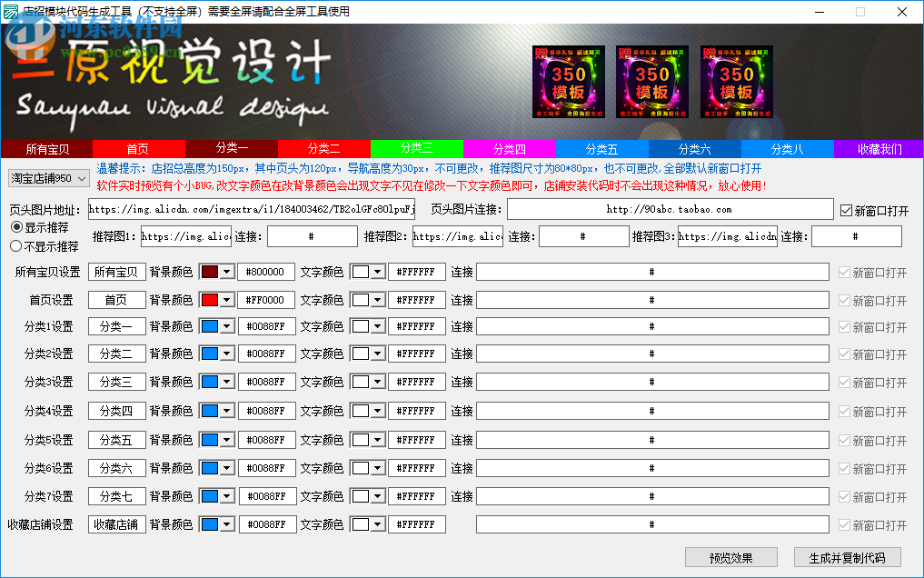
Task: Switch to the 首页 tab
Action: (138, 147)
